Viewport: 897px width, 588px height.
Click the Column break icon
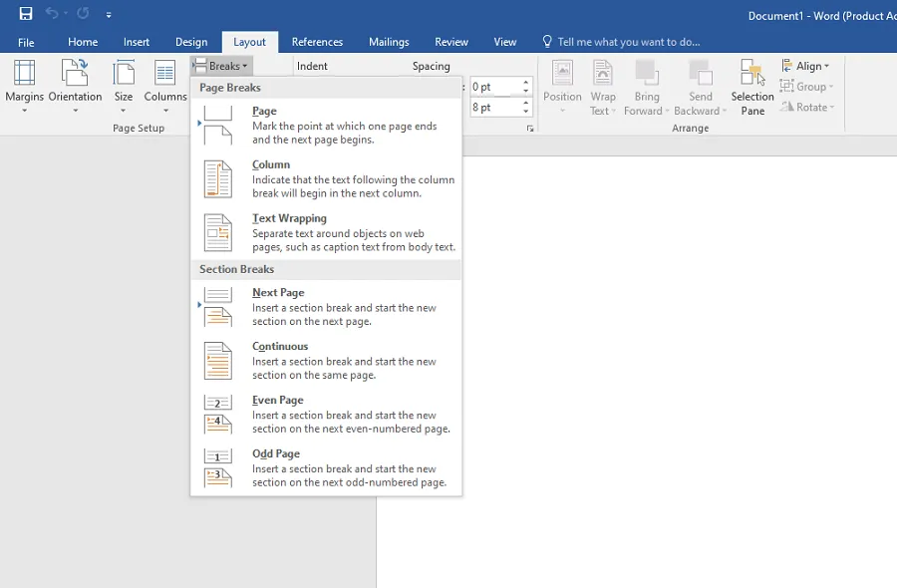click(x=218, y=179)
